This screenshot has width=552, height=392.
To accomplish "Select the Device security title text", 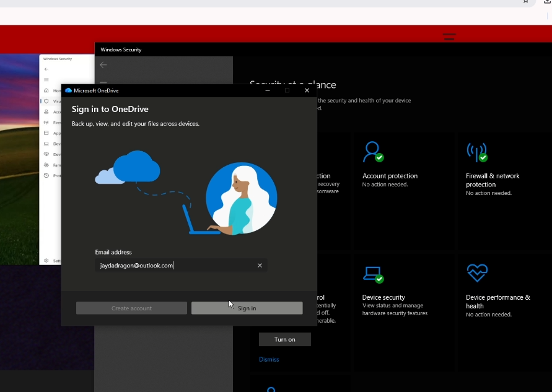I will pyautogui.click(x=383, y=297).
